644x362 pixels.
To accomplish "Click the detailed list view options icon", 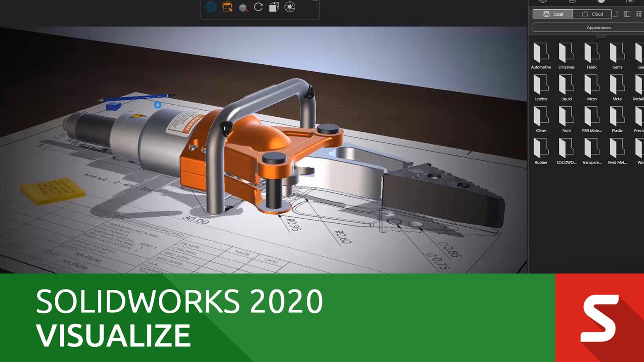I will click(638, 14).
